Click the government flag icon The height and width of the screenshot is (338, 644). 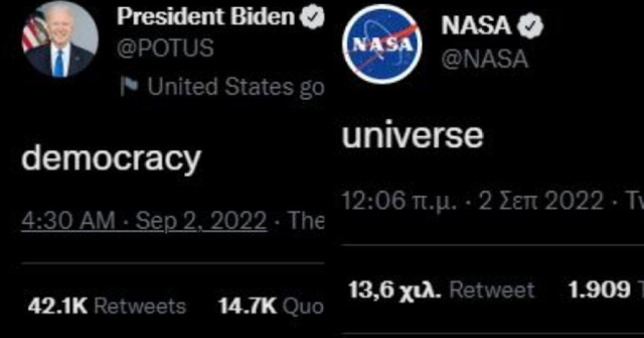[129, 86]
